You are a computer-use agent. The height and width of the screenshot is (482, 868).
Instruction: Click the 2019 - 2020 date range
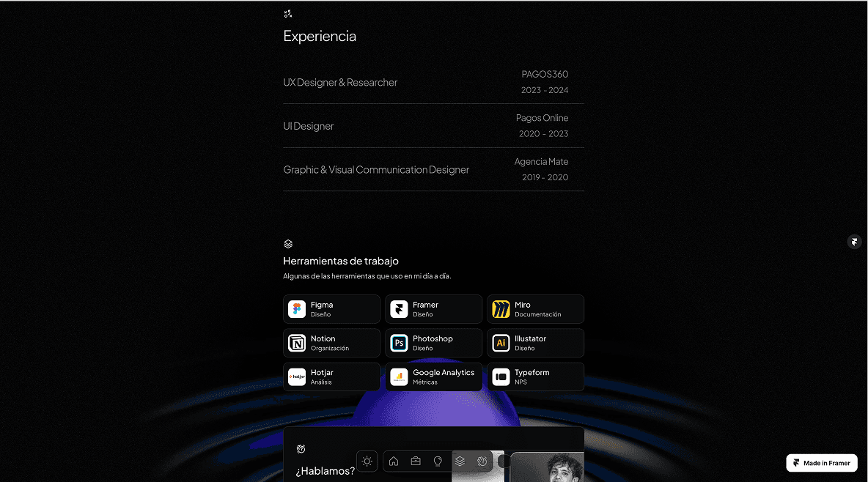pos(545,178)
